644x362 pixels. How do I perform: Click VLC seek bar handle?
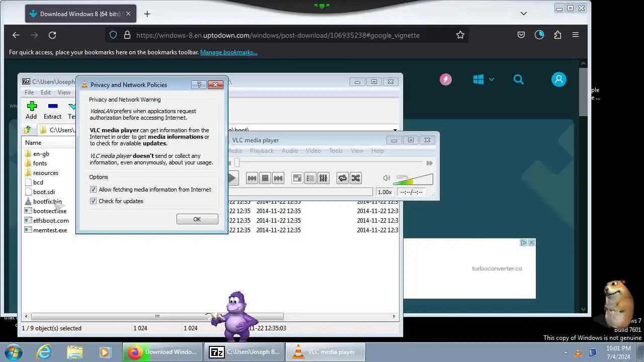(x=236, y=163)
